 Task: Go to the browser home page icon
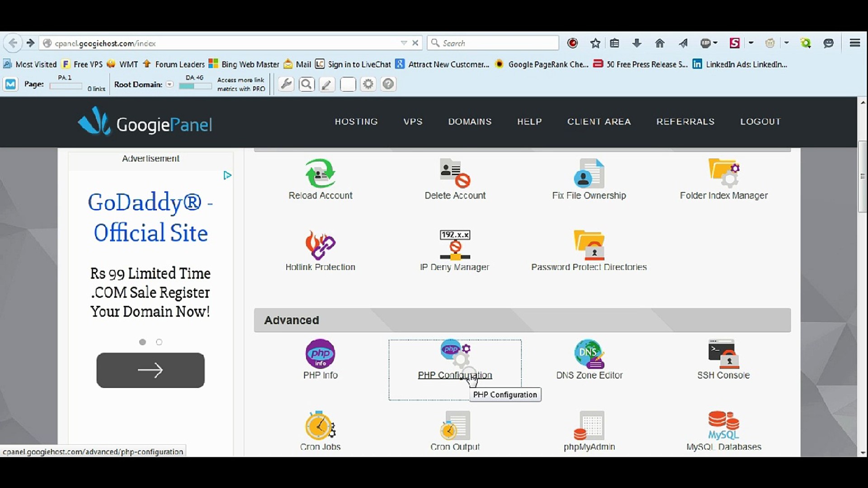coord(660,43)
